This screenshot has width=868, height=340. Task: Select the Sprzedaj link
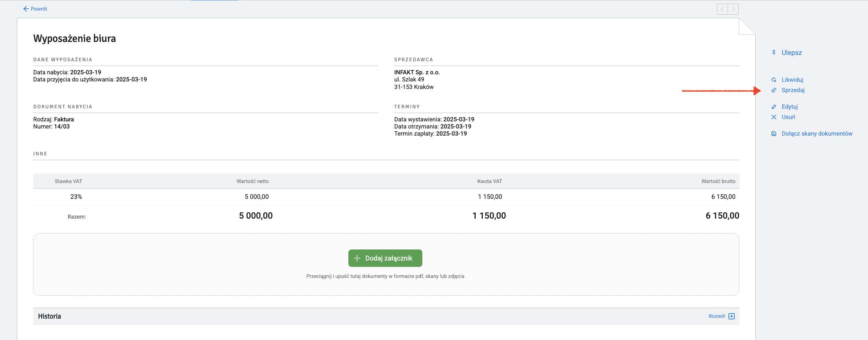tap(793, 90)
